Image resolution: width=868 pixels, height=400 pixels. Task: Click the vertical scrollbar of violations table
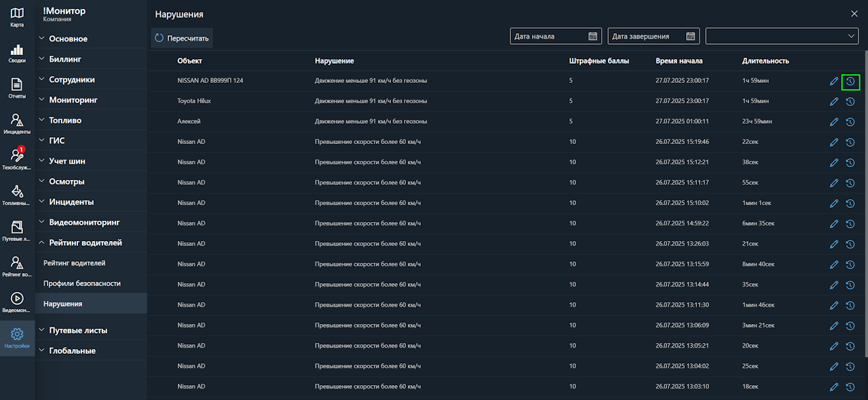864,204
